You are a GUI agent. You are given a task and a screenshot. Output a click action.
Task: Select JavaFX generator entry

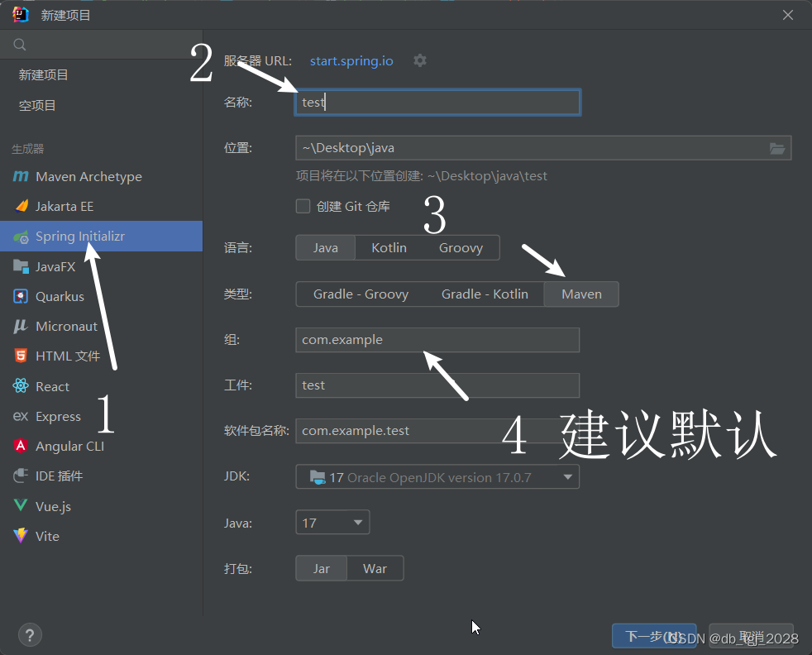pyautogui.click(x=101, y=266)
